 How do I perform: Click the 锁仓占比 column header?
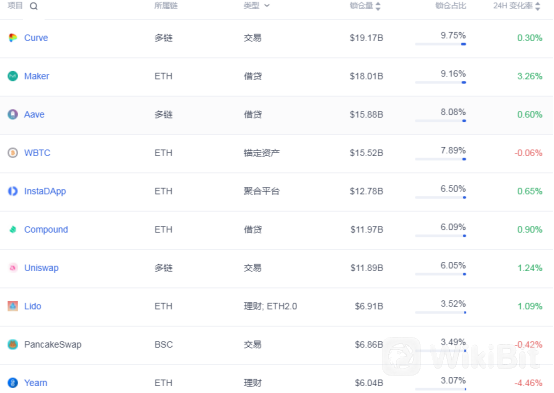450,6
